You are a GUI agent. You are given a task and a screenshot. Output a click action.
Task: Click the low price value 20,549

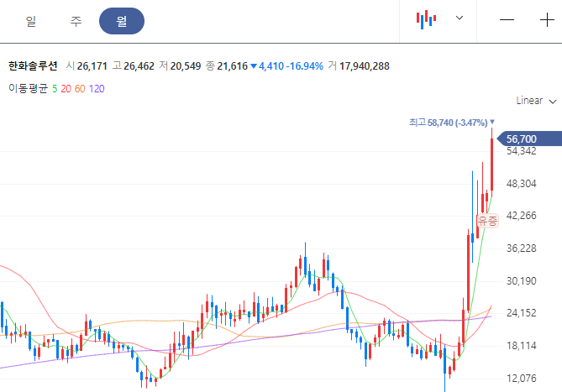(186, 66)
